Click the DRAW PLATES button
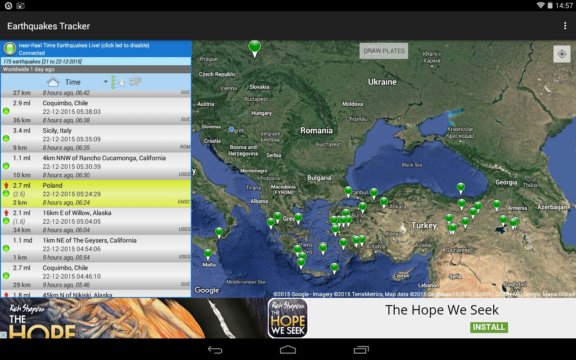This screenshot has height=360, width=576. (384, 51)
